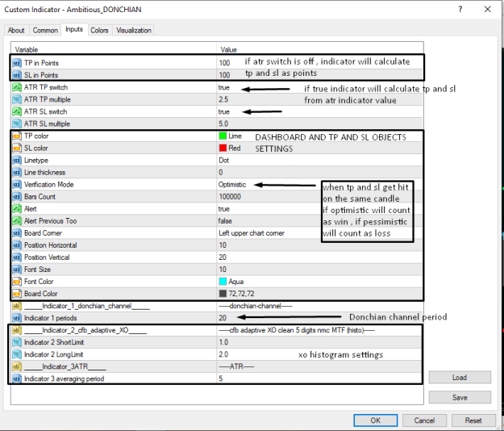Image resolution: width=504 pixels, height=431 pixels.
Task: Switch to the Visualization tab
Action: [134, 30]
